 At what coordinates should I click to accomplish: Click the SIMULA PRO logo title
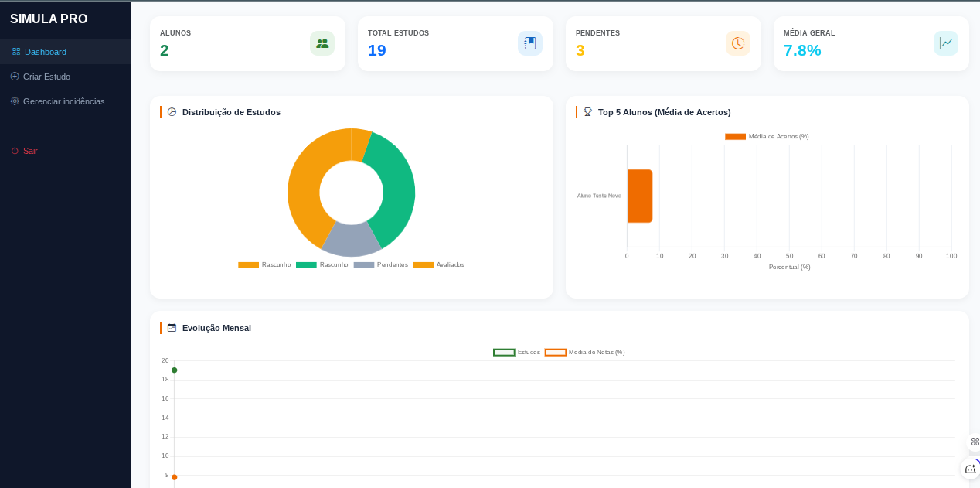pyautogui.click(x=49, y=19)
